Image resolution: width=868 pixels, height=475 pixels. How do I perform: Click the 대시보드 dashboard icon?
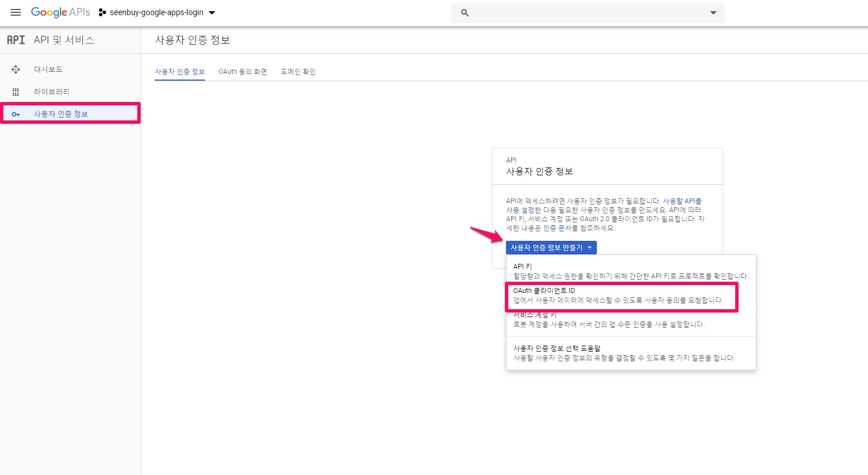(x=16, y=69)
